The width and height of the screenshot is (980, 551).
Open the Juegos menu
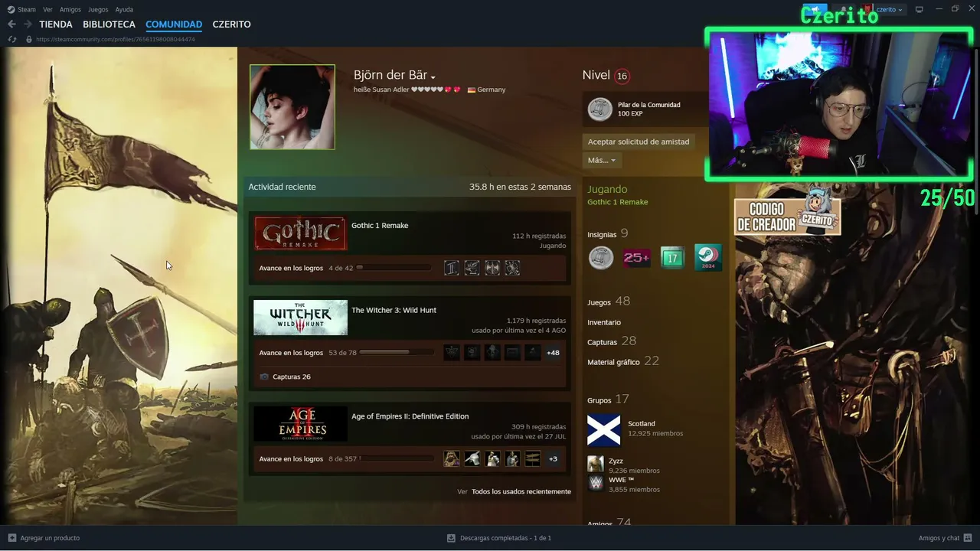[98, 9]
